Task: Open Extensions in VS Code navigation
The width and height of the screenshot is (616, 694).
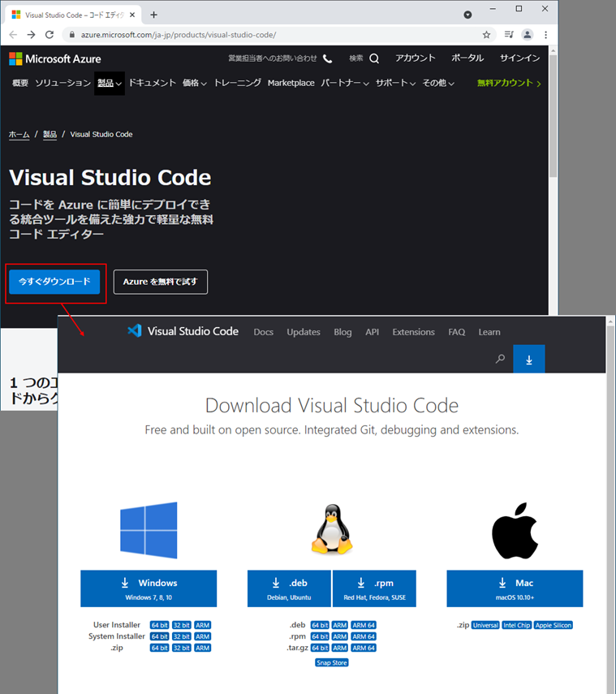Action: coord(413,332)
